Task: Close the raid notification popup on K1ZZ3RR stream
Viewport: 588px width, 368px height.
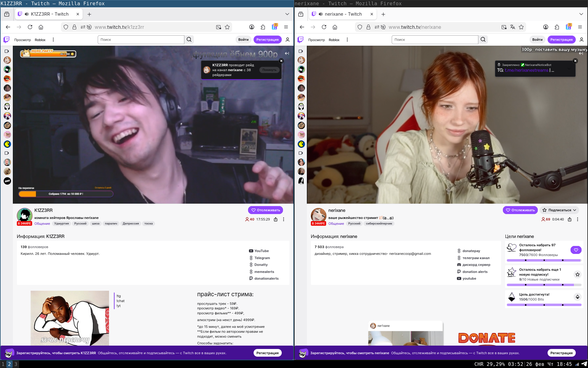Action: point(281,61)
